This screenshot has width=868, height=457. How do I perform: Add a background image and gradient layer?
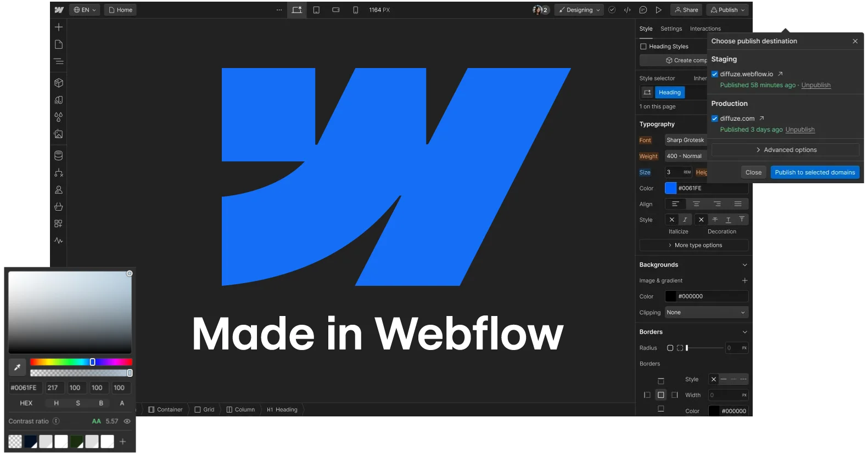click(x=744, y=280)
